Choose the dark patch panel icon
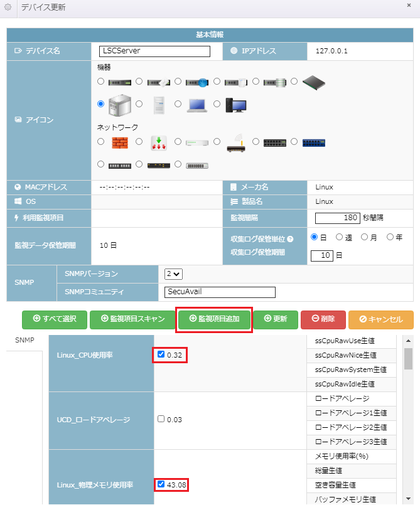The width and height of the screenshot is (420, 505). (x=119, y=166)
